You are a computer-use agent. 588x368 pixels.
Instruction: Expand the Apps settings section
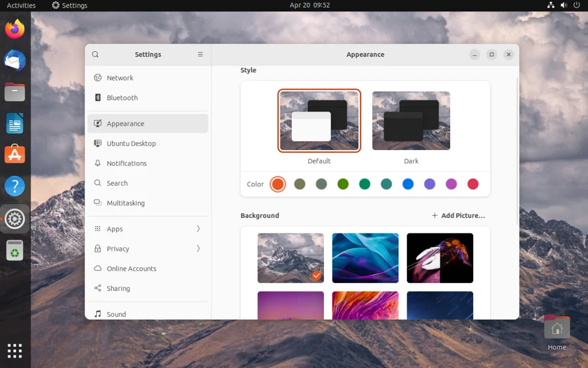114,229
